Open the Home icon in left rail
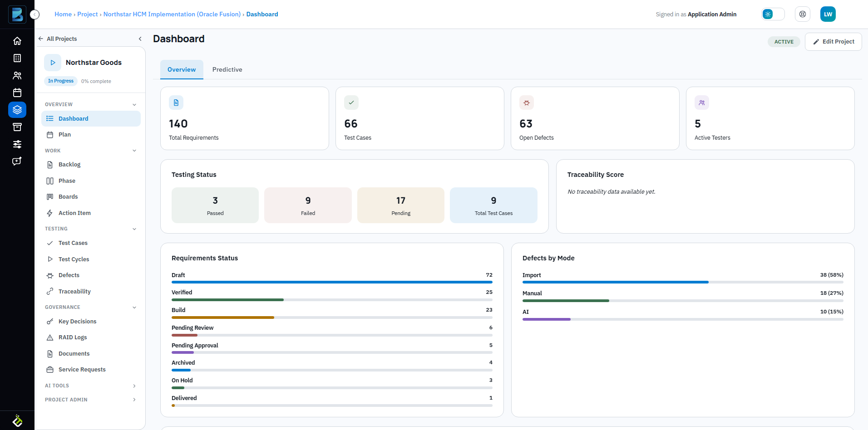This screenshot has width=868, height=430. [17, 41]
